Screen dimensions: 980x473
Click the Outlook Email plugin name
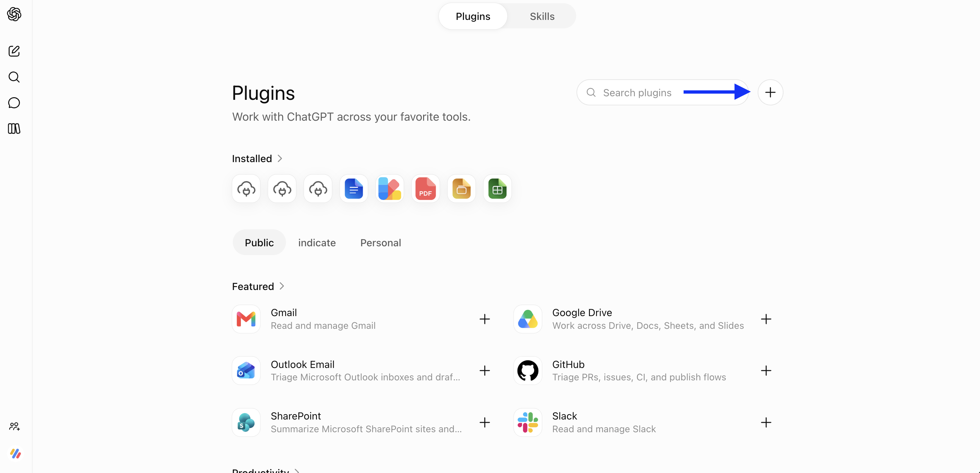tap(302, 364)
